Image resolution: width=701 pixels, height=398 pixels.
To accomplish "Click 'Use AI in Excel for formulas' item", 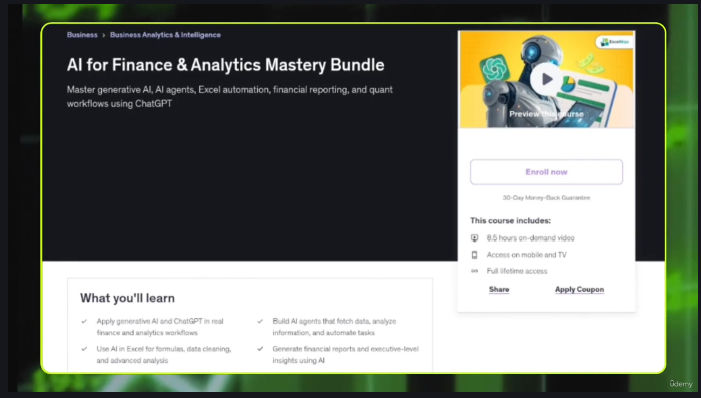I will [x=164, y=355].
